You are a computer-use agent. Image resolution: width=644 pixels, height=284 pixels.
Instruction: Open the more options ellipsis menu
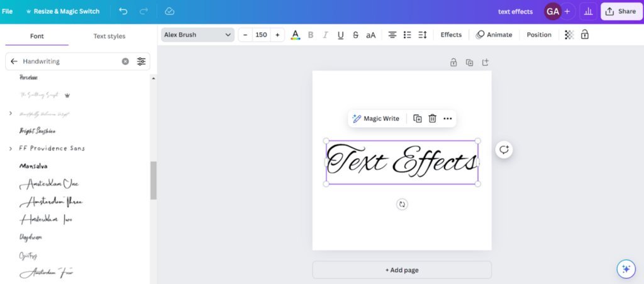pyautogui.click(x=448, y=119)
